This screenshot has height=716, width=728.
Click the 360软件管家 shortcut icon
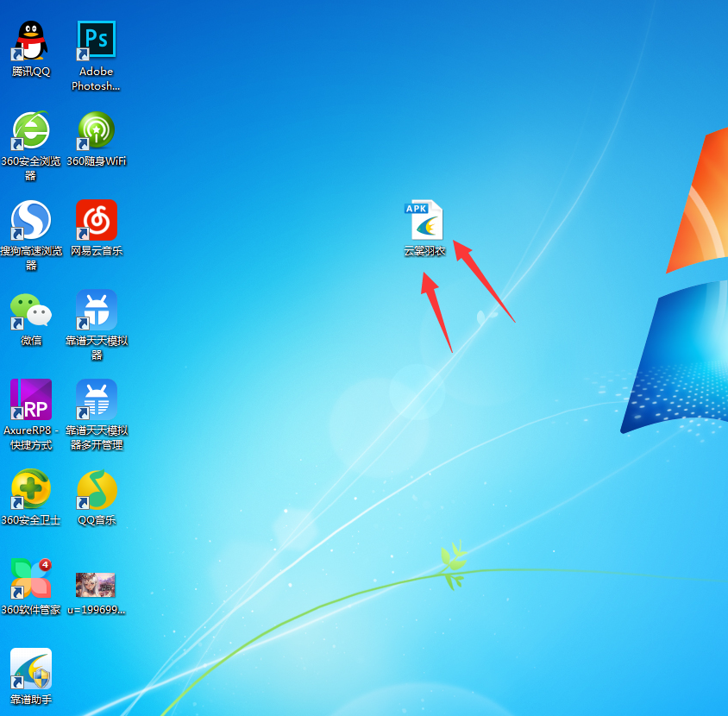click(31, 579)
